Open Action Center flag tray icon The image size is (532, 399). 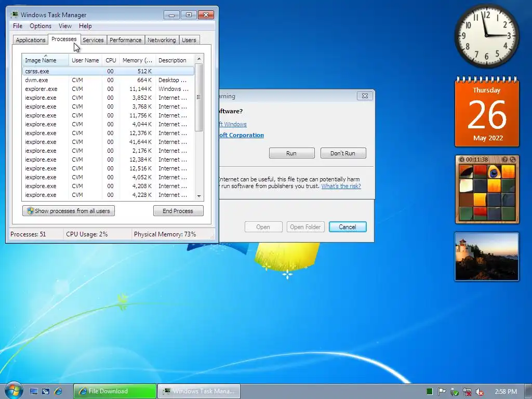pos(442,392)
